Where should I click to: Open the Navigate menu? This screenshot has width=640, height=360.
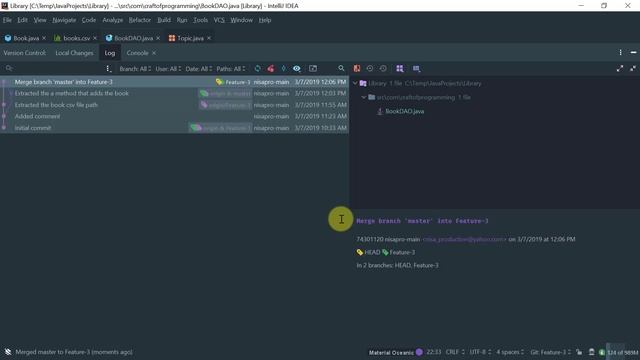click(x=64, y=20)
